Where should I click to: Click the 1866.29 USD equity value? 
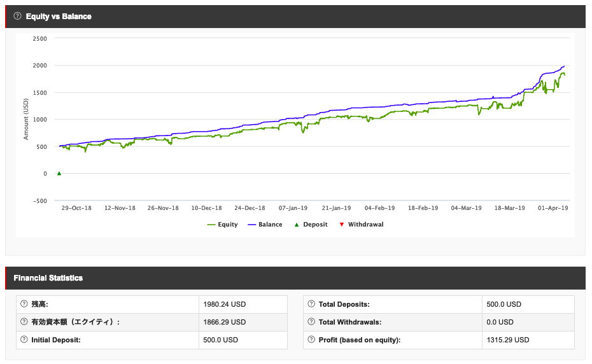point(224,322)
